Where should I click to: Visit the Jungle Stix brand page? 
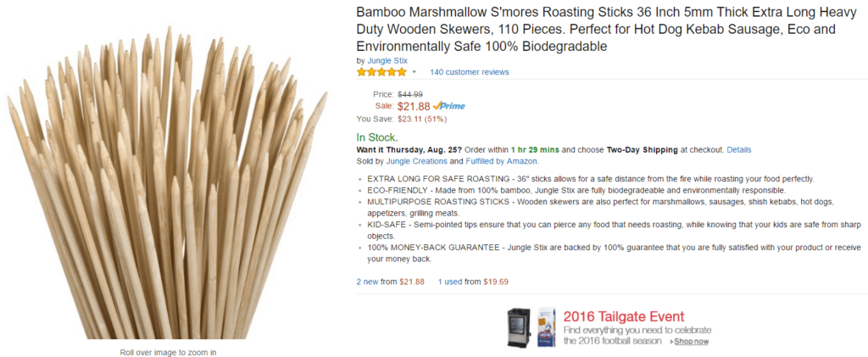click(388, 60)
